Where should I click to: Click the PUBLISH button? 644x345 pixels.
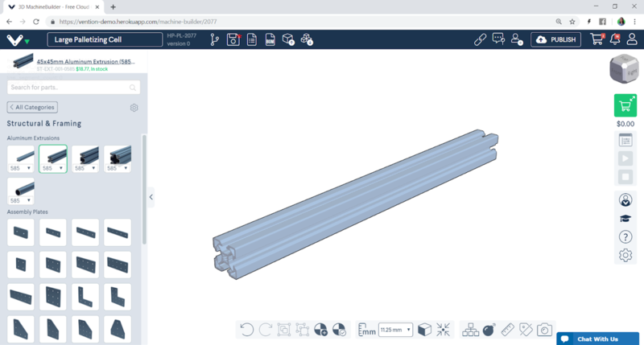pyautogui.click(x=555, y=39)
